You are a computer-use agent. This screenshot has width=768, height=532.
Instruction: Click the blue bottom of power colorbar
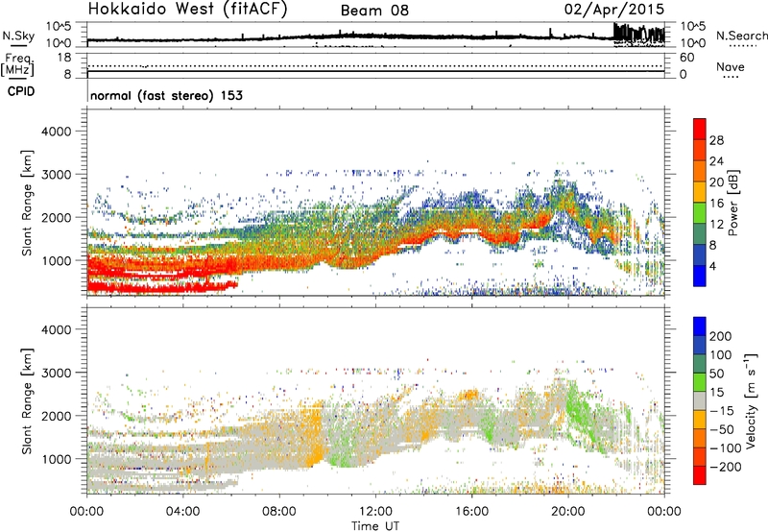click(700, 276)
